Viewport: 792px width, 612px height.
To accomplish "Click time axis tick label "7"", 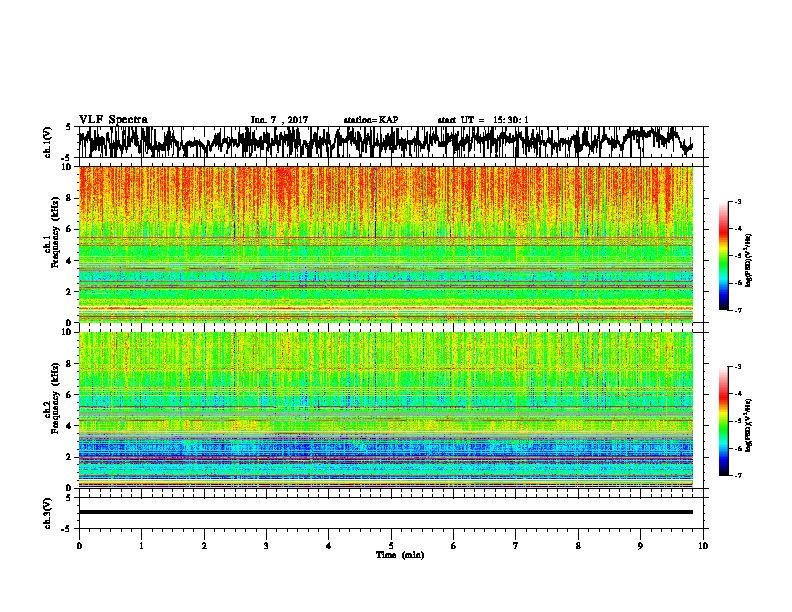I will (x=516, y=546).
